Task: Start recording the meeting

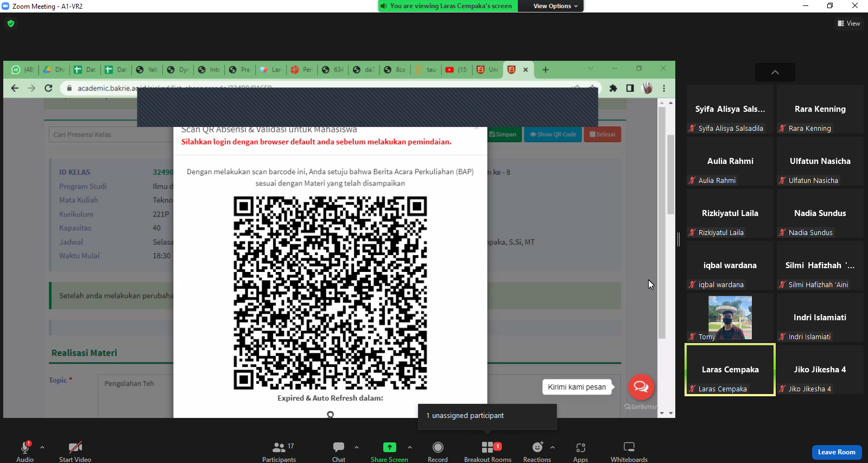Action: pos(438,452)
